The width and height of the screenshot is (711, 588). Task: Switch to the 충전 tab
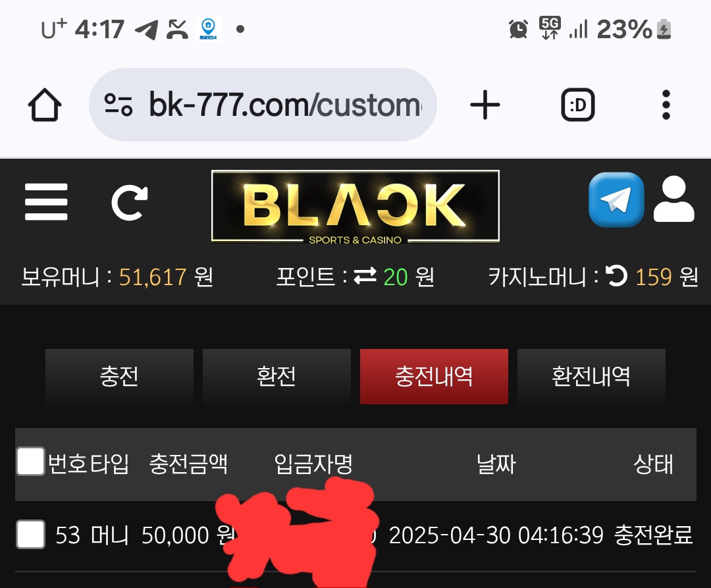point(119,376)
